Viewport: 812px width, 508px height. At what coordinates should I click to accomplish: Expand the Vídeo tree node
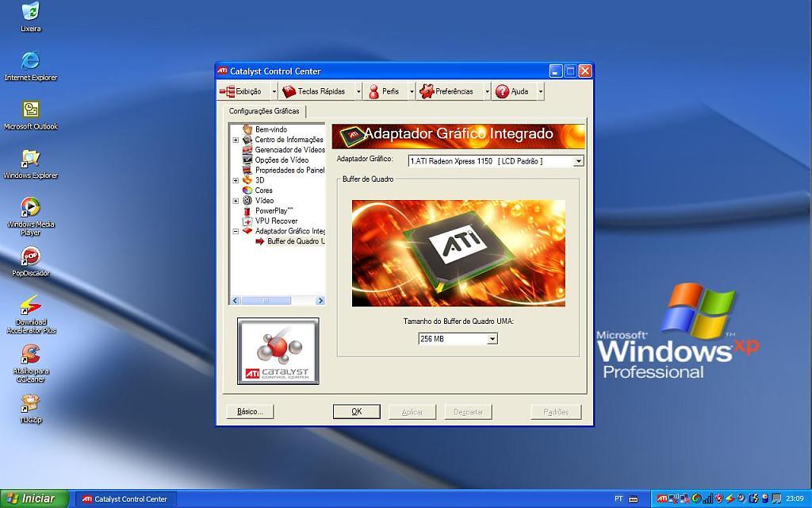coord(236,201)
